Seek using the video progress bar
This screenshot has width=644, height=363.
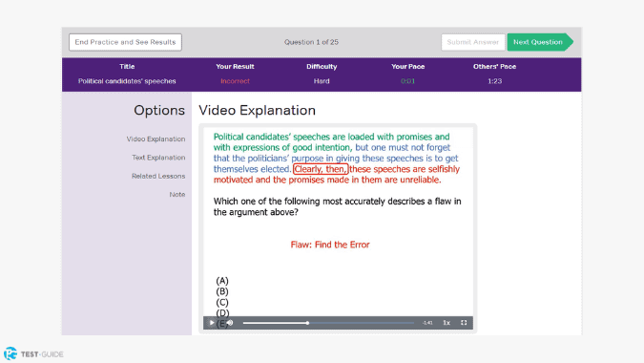click(328, 323)
